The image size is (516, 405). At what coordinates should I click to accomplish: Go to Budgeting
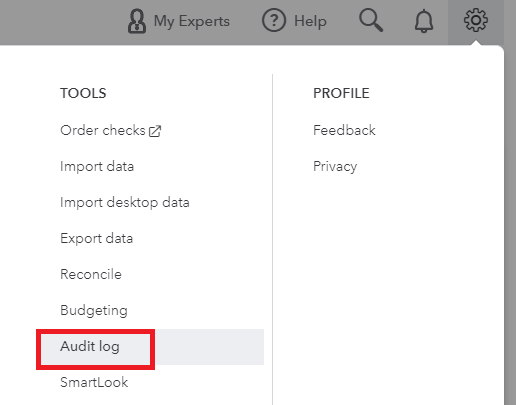pos(94,310)
